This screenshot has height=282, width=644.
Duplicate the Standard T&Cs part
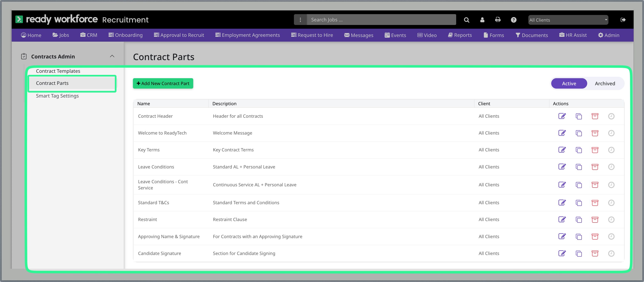[578, 203]
